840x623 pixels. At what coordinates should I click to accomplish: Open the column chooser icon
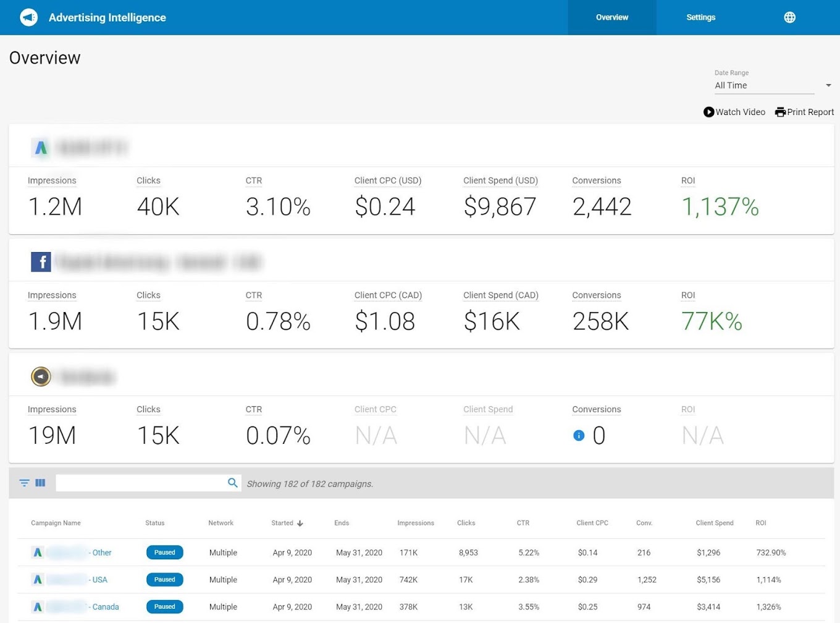(x=40, y=483)
